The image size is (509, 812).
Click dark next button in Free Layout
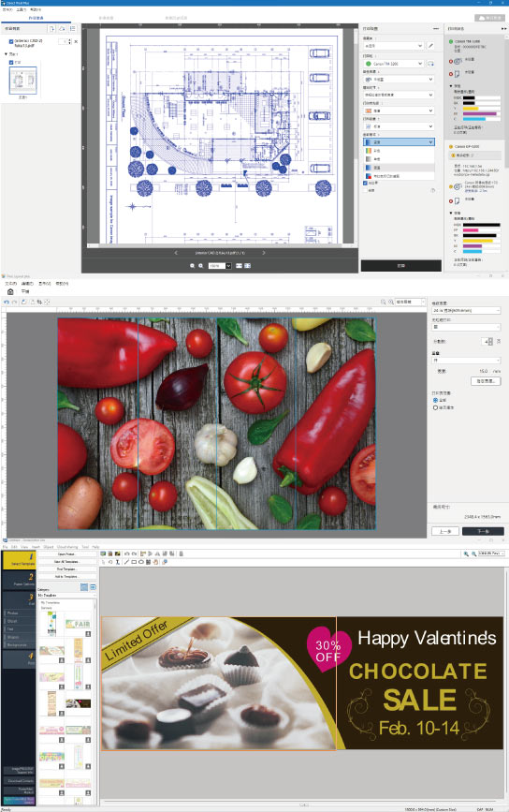point(483,531)
